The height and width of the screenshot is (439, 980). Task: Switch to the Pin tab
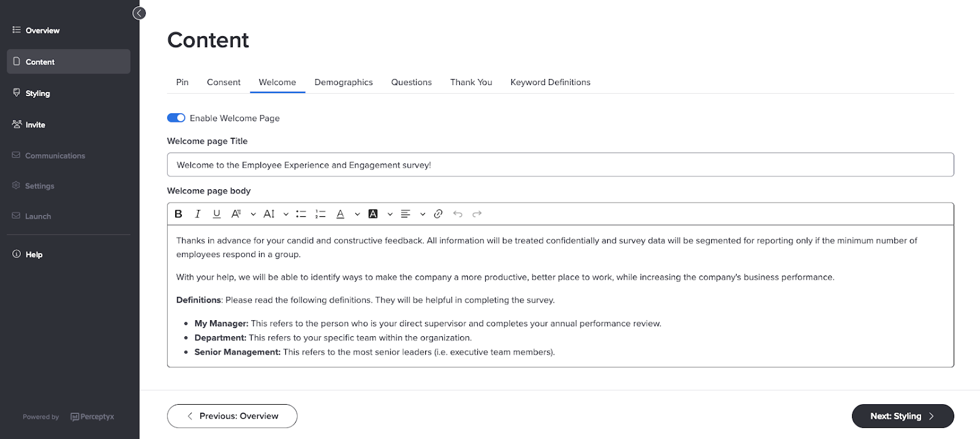pos(183,82)
